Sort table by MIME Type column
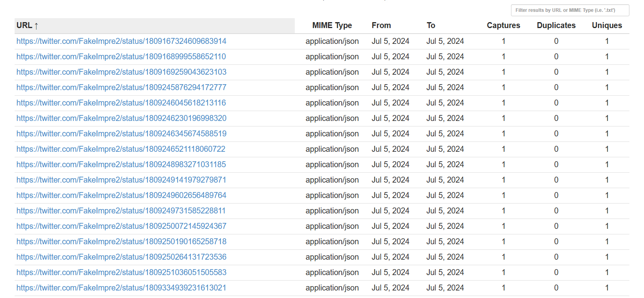This screenshot has height=298, width=644. click(x=332, y=25)
